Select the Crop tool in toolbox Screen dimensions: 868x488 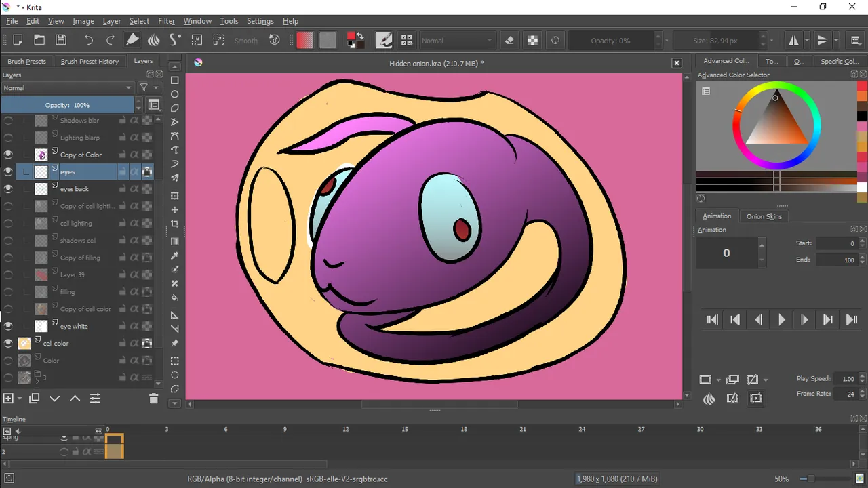pos(174,224)
